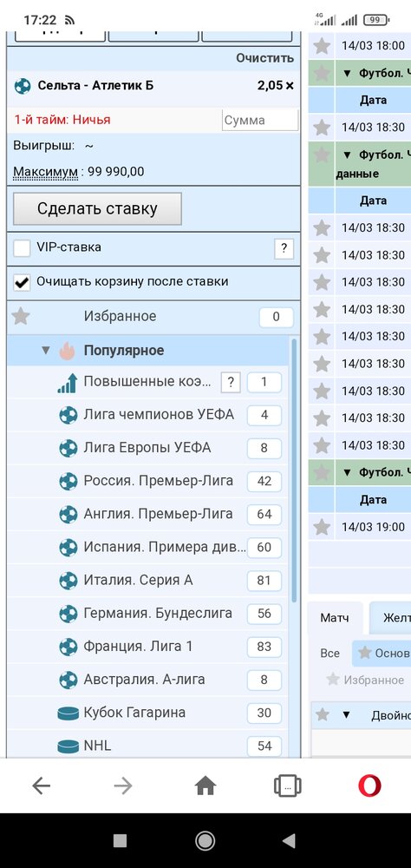Open the question mark help for VIP-ставка
411x868 pixels.
pos(284,248)
